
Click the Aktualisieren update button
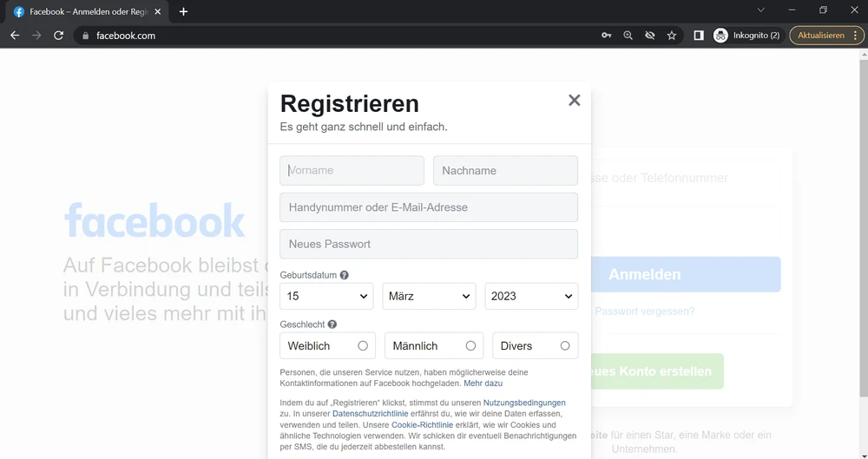pyautogui.click(x=821, y=36)
